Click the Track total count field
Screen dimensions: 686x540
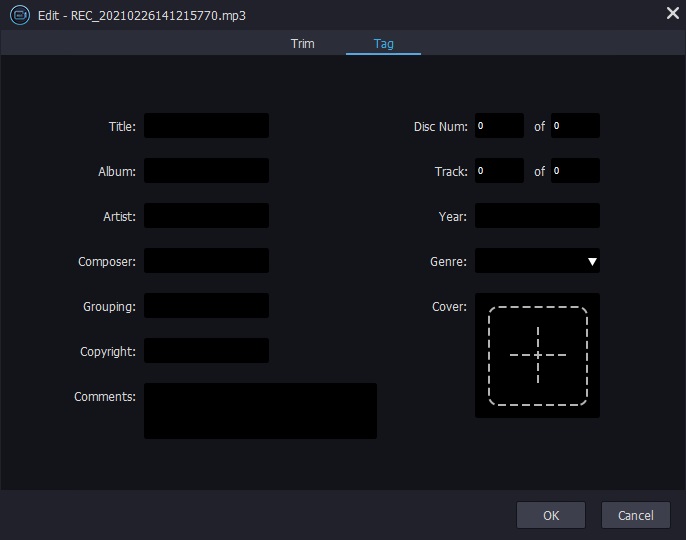(x=575, y=171)
